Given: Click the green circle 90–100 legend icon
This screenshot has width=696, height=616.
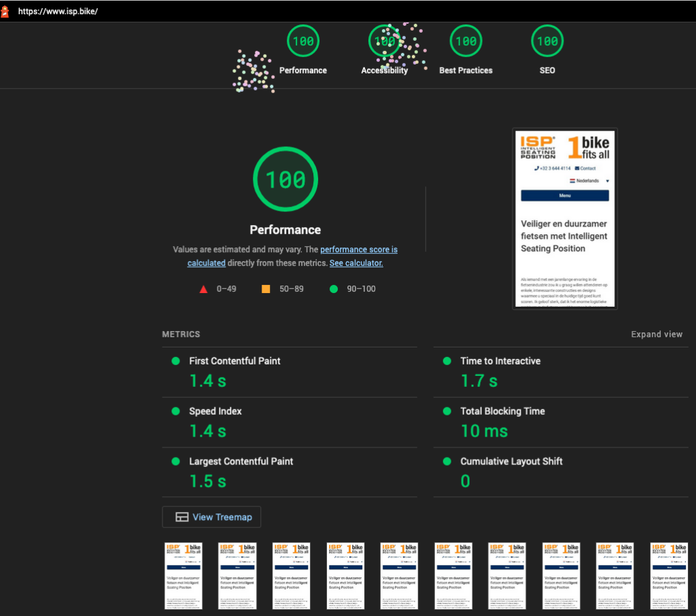Looking at the screenshot, I should click(333, 289).
